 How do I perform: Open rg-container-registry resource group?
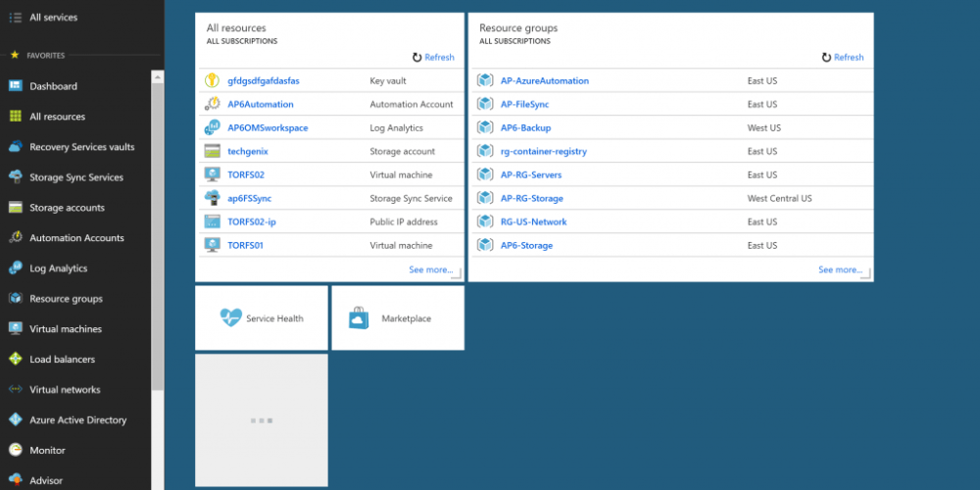[544, 151]
